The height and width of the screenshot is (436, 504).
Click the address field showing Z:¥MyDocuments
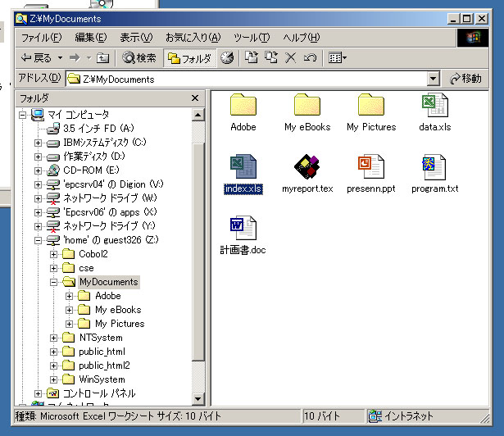click(247, 79)
